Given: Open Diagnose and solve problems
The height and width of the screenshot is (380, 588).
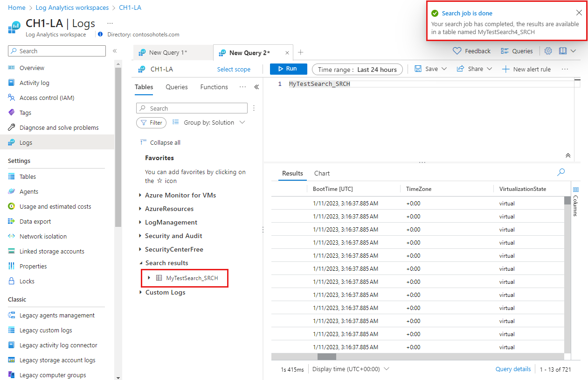Looking at the screenshot, I should [x=59, y=127].
